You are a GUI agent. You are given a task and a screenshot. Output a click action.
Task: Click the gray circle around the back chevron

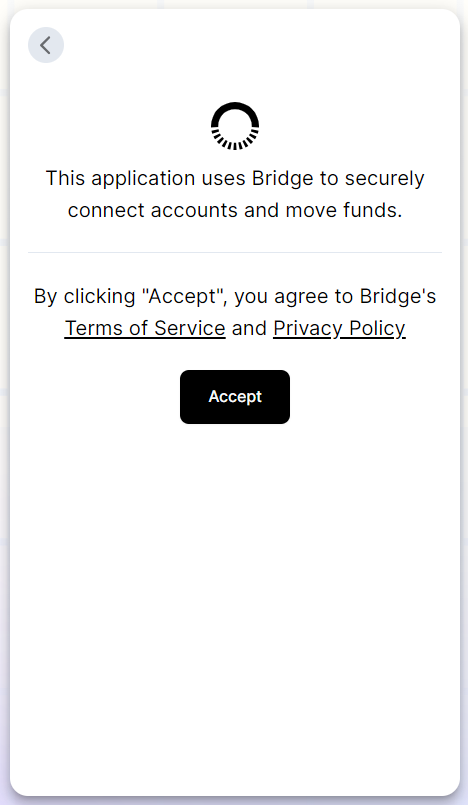[x=46, y=45]
